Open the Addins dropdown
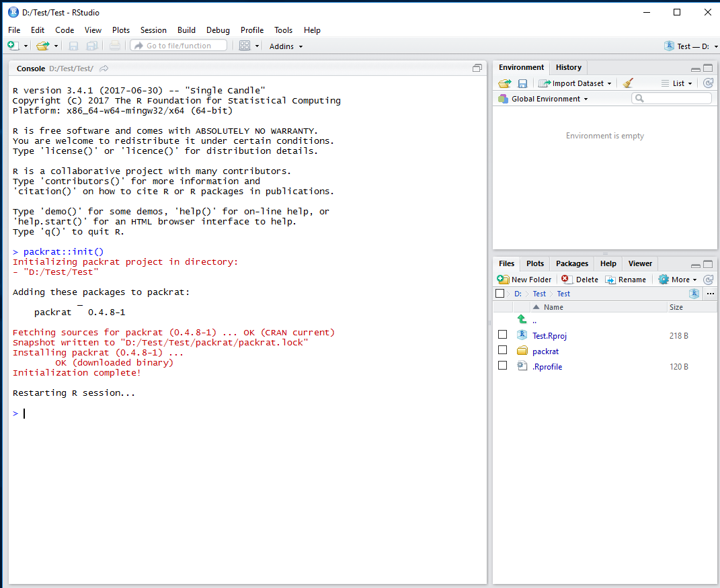The width and height of the screenshot is (720, 588). coord(286,46)
